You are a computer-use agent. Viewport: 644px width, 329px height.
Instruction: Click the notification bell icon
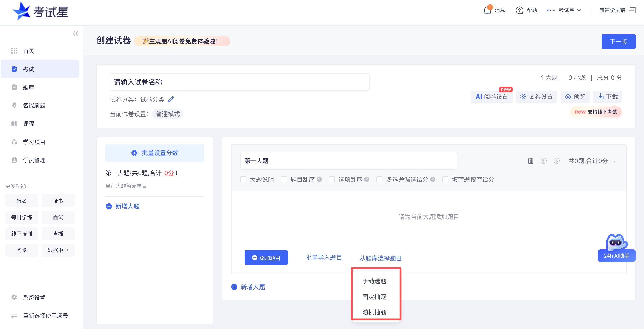[487, 10]
